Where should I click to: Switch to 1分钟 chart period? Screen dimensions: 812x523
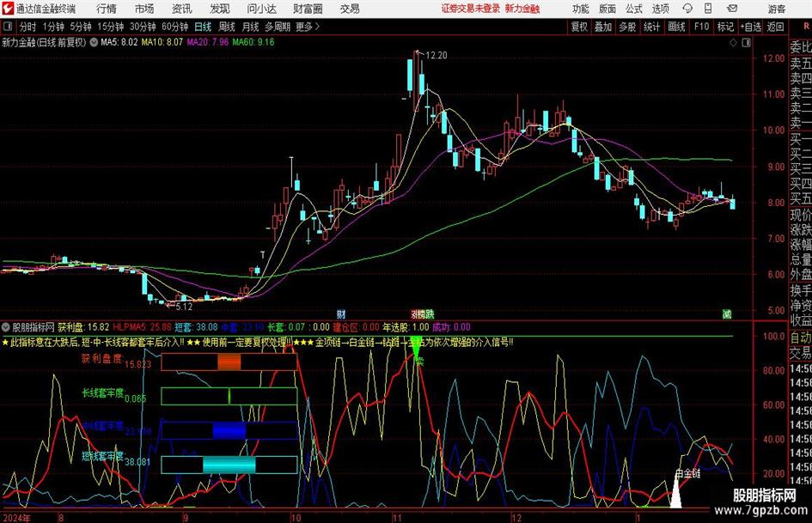53,27
